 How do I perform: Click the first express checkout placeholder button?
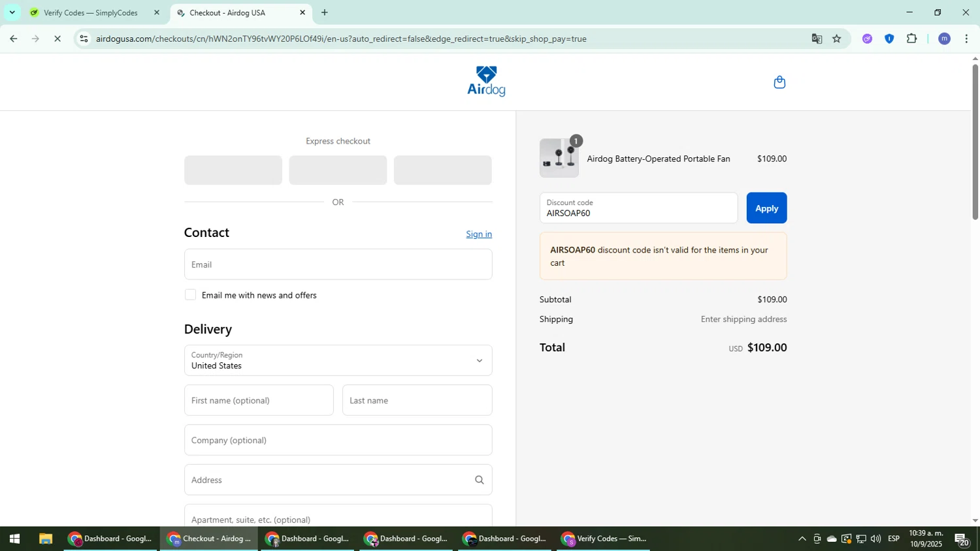click(233, 170)
